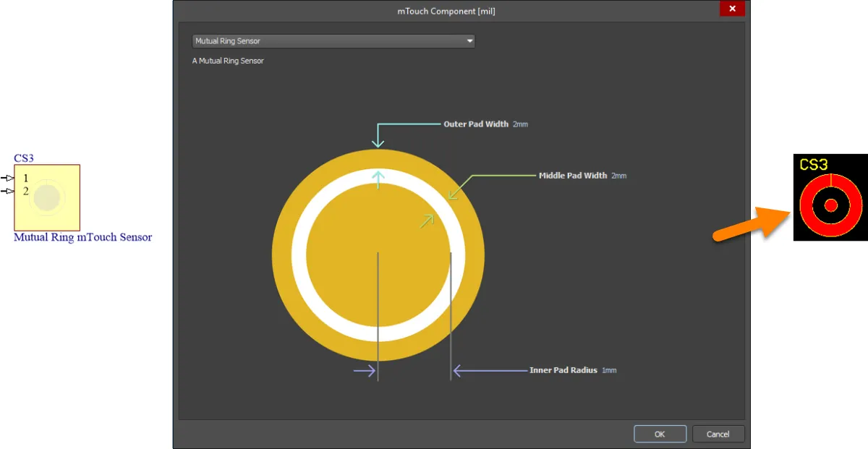Click the CS3 schematic symbol body
Viewport: 868px width, 449px height.
point(47,197)
